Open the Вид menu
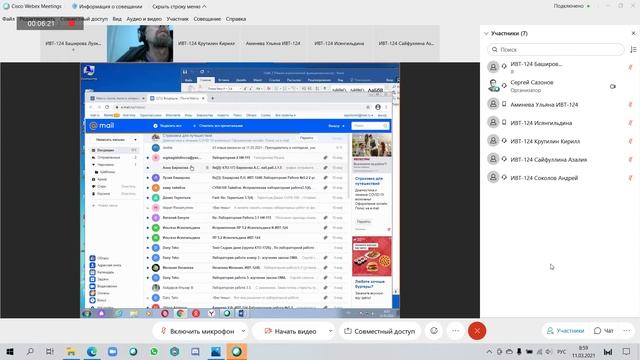The width and height of the screenshot is (640, 360). point(117,19)
